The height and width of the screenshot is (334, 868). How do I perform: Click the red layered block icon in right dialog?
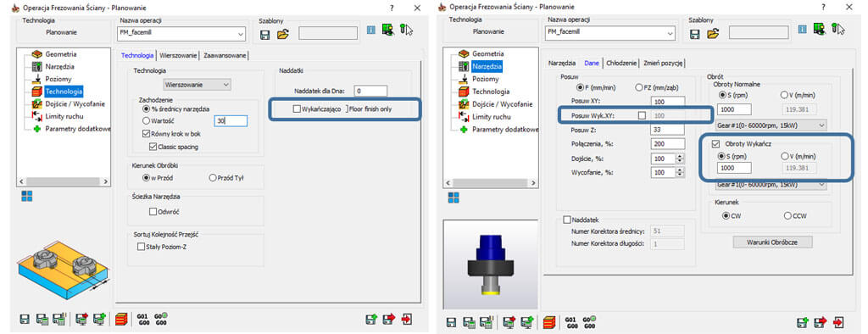(549, 322)
